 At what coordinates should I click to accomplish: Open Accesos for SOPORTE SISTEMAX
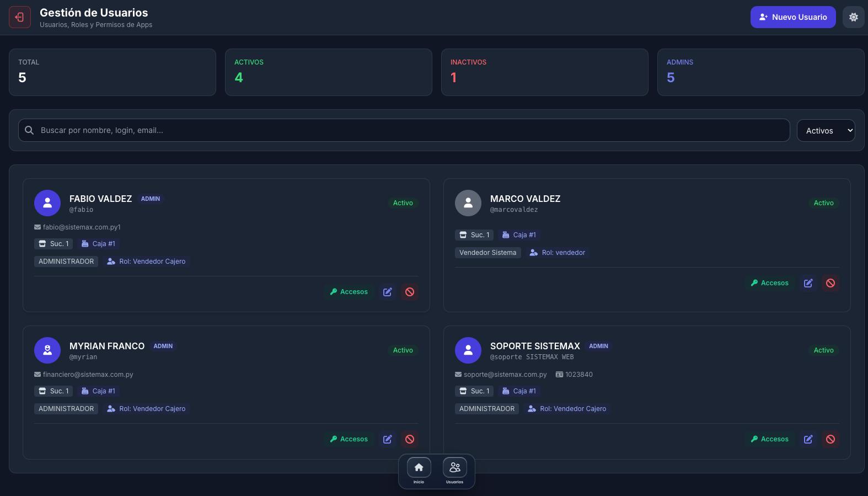pos(769,439)
